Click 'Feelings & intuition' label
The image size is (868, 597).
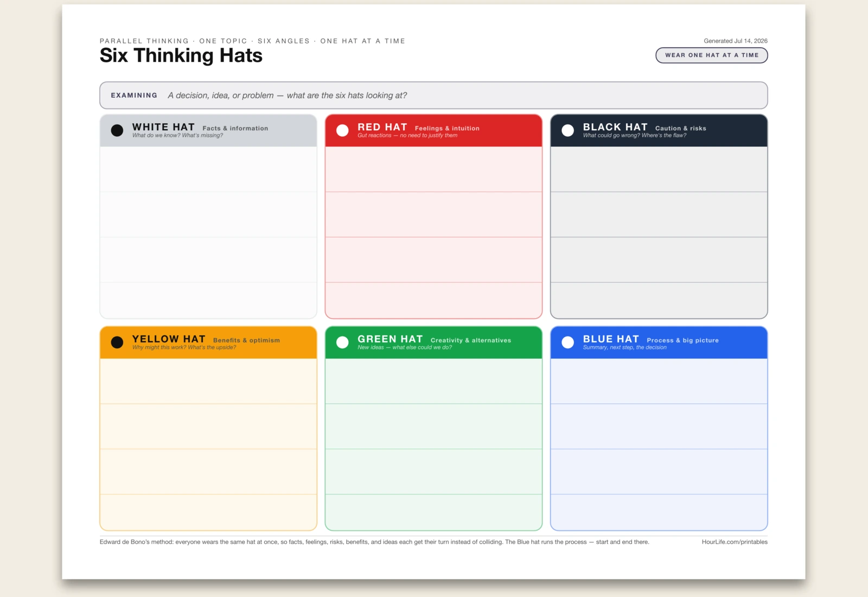click(x=447, y=129)
